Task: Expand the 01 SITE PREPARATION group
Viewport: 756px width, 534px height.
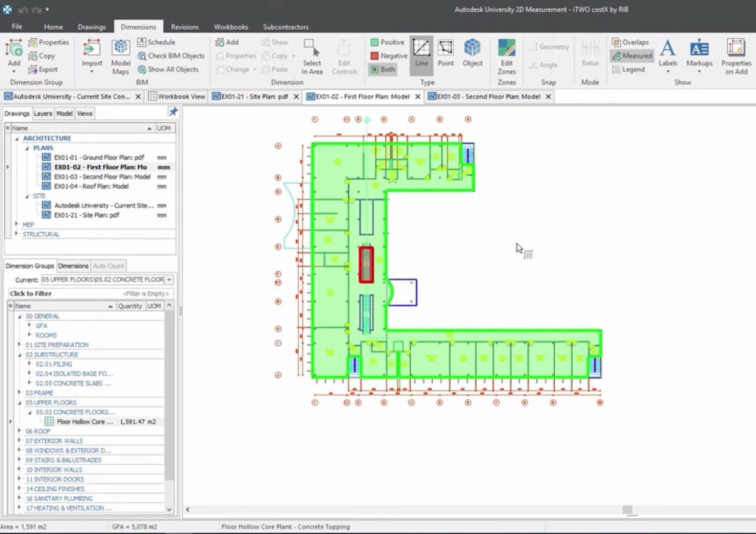Action: coord(19,344)
